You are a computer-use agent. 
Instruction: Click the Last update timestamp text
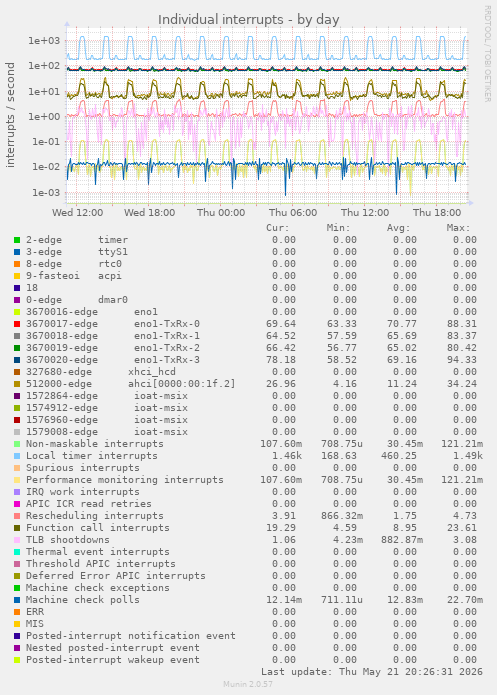(x=372, y=672)
